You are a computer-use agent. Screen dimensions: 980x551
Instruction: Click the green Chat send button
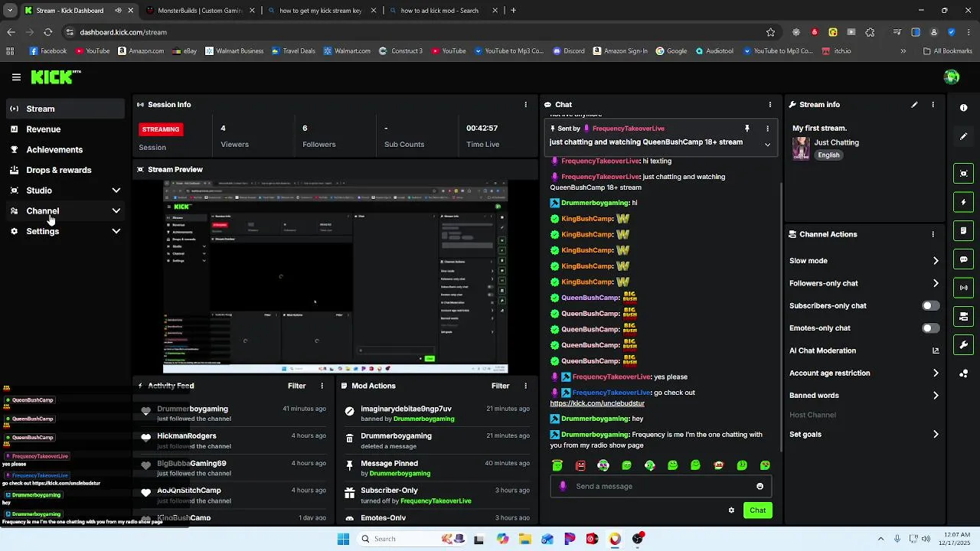click(x=757, y=510)
